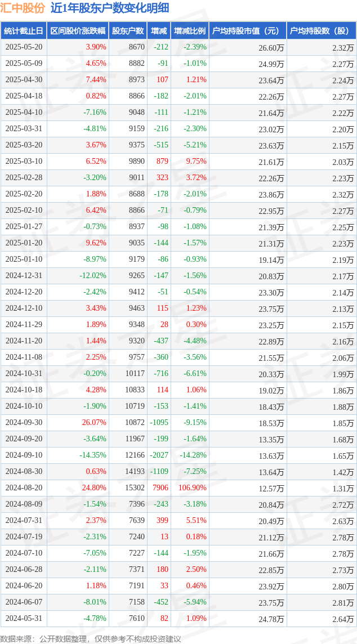This screenshot has height=644, width=357.
Task: Click the 统计截止日 column header
Action: pyautogui.click(x=24, y=30)
